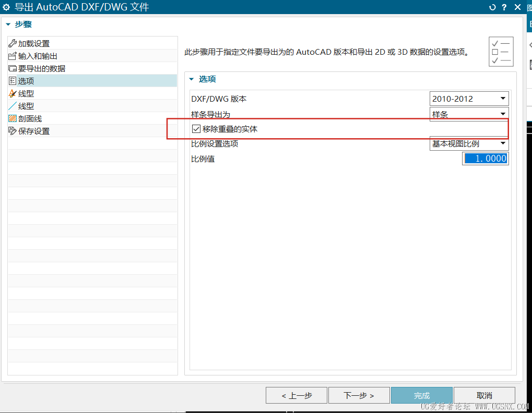Image resolution: width=532 pixels, height=413 pixels.
Task: Collapse the 步骤 section
Action: pyautogui.click(x=8, y=25)
